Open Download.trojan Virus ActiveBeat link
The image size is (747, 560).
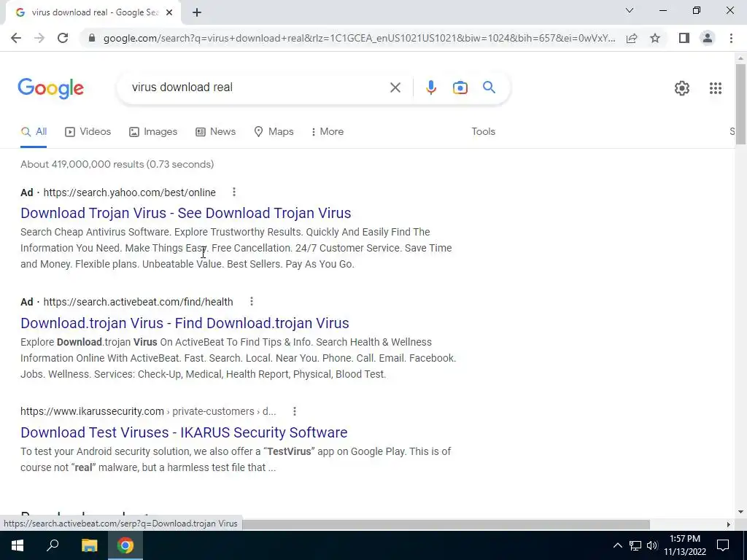185,323
